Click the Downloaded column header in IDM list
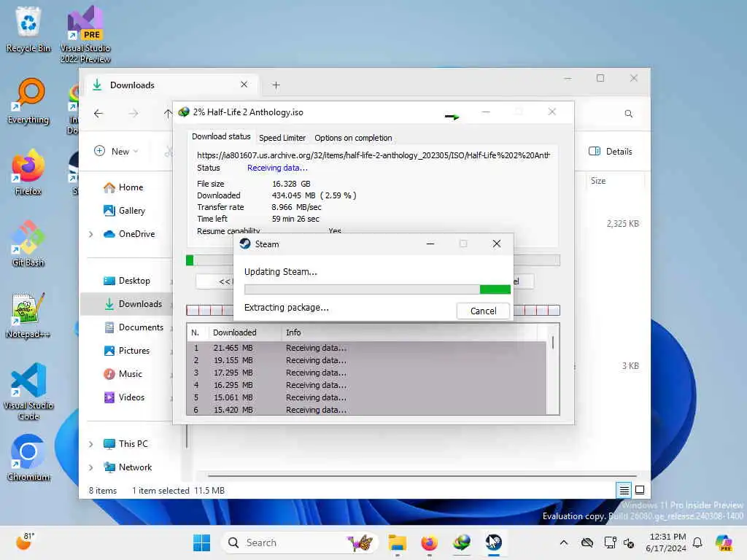 [x=245, y=332]
